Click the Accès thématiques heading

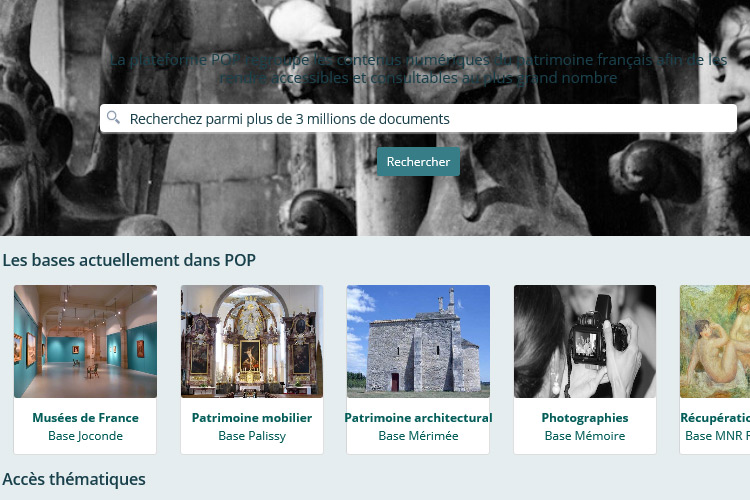[74, 479]
